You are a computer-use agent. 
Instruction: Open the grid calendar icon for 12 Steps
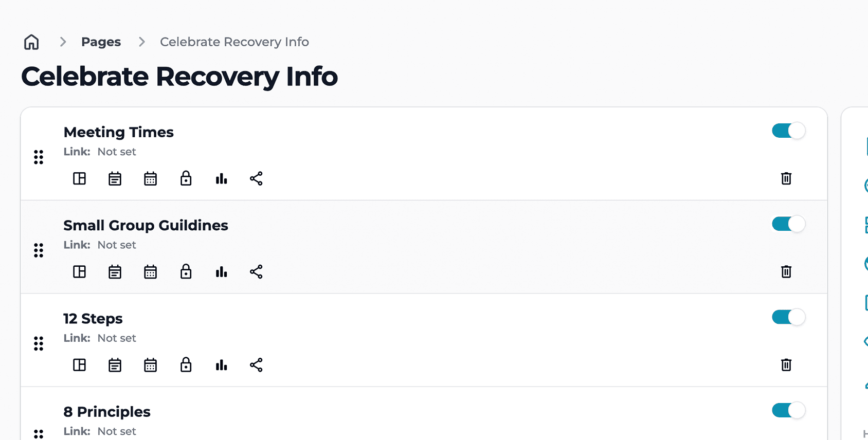[x=150, y=365]
